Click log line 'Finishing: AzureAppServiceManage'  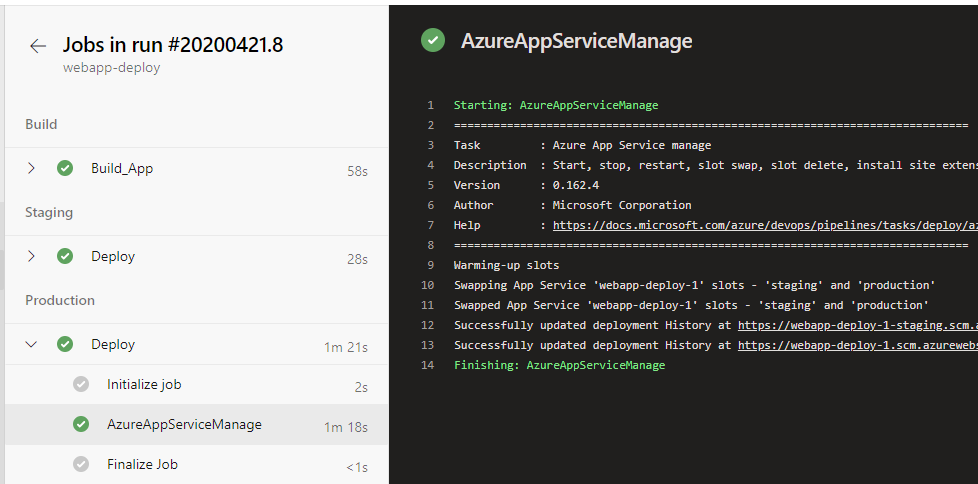[559, 365]
